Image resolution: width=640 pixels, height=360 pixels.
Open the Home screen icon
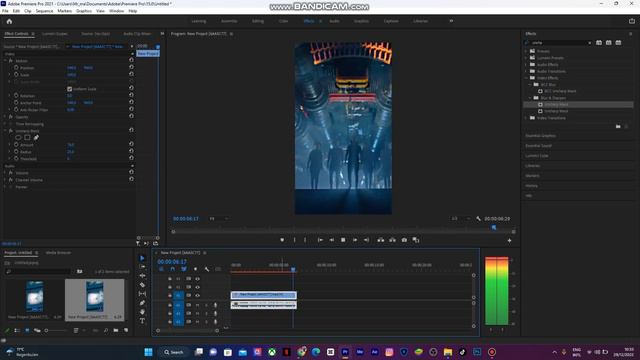(x=9, y=21)
